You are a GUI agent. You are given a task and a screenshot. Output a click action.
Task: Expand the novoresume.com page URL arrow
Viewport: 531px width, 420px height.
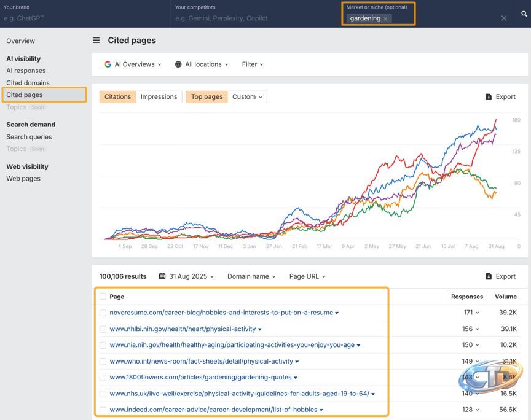pyautogui.click(x=337, y=313)
